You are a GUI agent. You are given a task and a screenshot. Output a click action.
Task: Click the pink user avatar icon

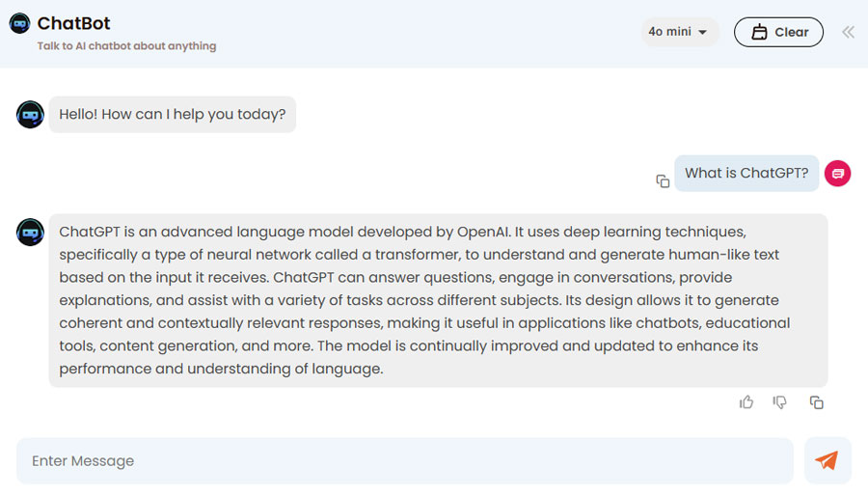(x=838, y=174)
